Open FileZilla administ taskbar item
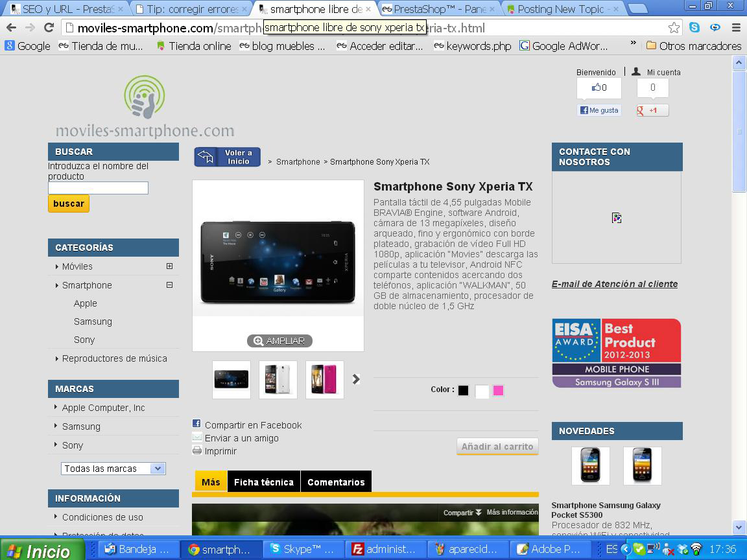 pyautogui.click(x=386, y=549)
